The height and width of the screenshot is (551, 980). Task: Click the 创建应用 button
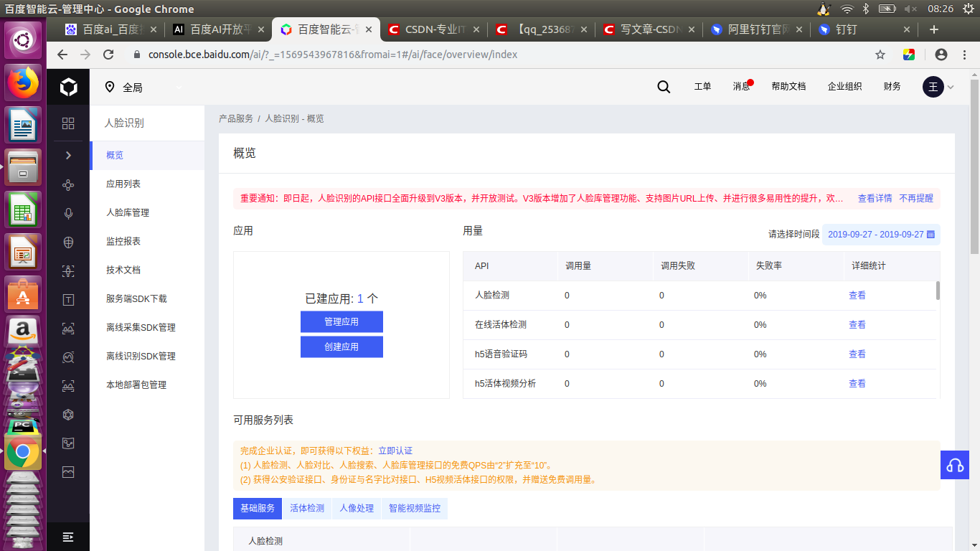(341, 347)
